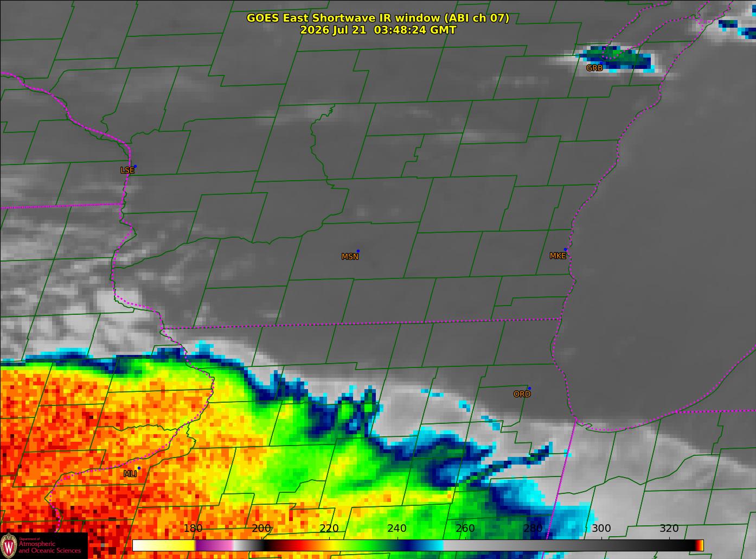The image size is (756, 559).
Task: Click the ORD station label
Action: (522, 395)
